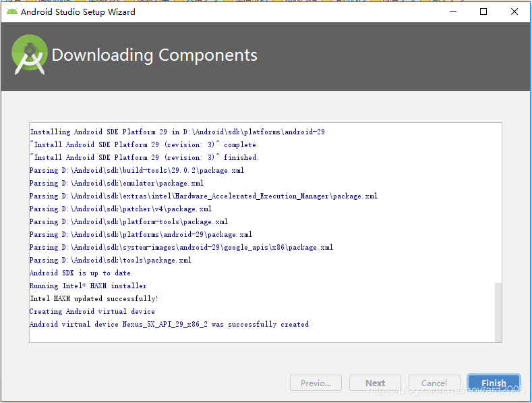Click the Next button
Image resolution: width=532 pixels, height=403 pixels.
click(x=376, y=383)
